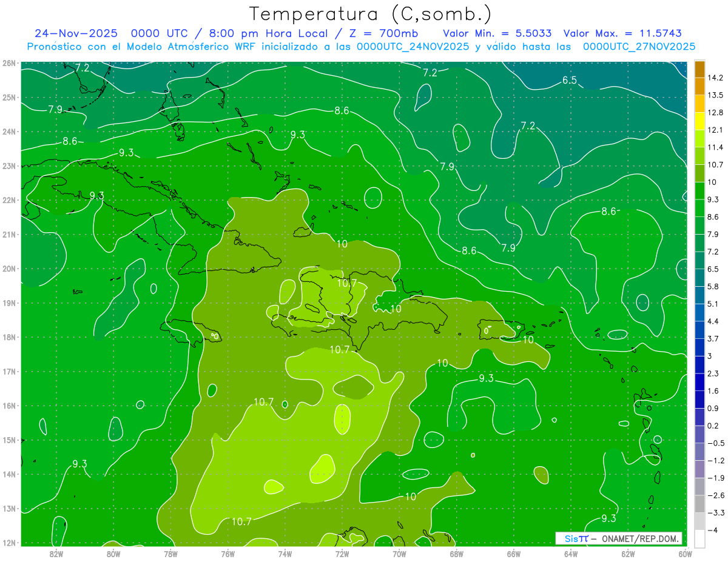The height and width of the screenshot is (562, 728).
Task: Click the "18N" latitude axis label
Action: (x=9, y=337)
